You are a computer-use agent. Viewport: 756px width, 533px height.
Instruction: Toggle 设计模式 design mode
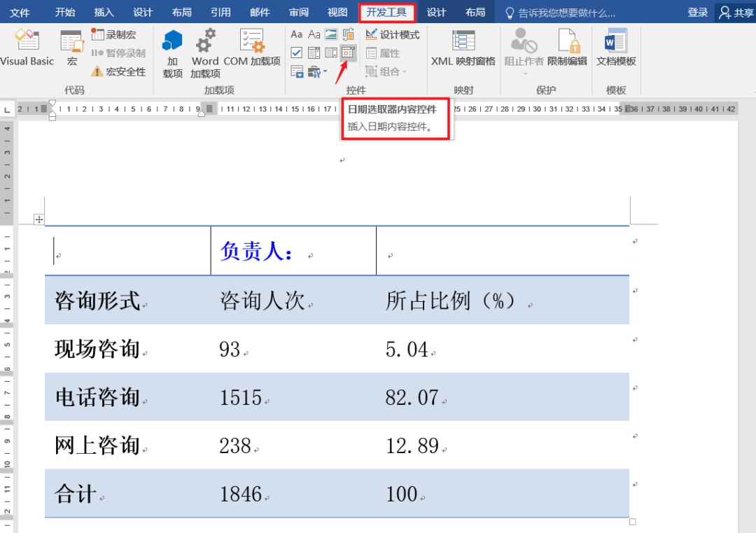tap(392, 34)
